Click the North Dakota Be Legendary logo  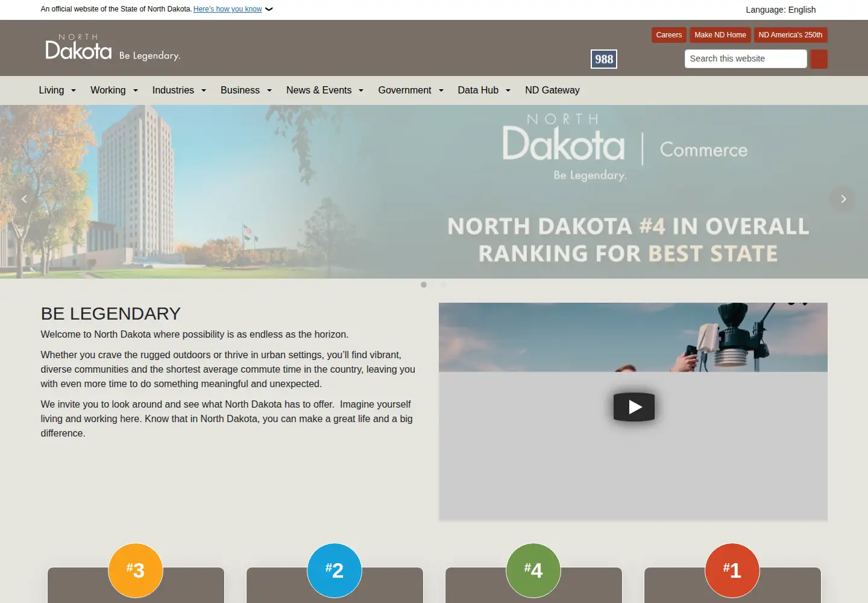pos(113,48)
